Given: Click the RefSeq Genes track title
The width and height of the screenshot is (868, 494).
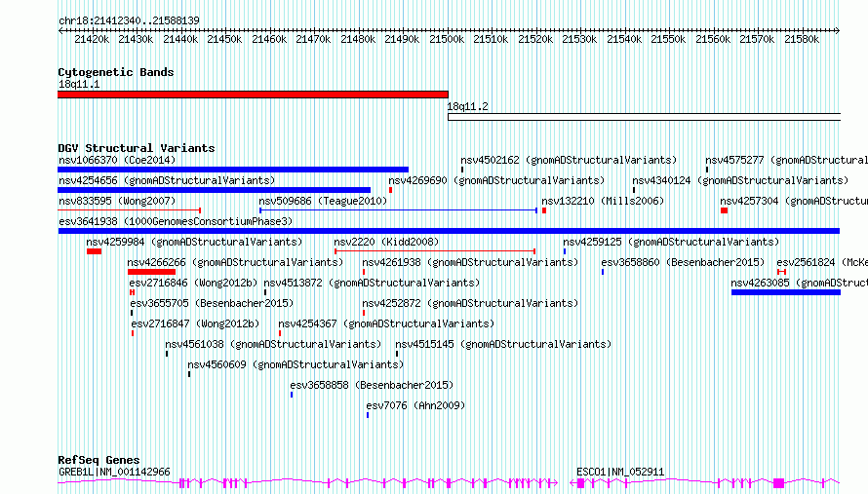Looking at the screenshot, I should 99,460.
